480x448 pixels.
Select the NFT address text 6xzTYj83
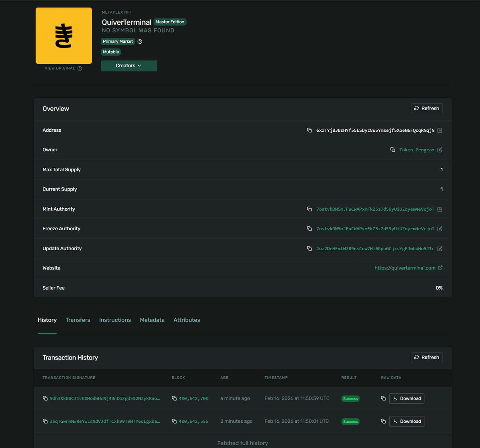pos(375,130)
